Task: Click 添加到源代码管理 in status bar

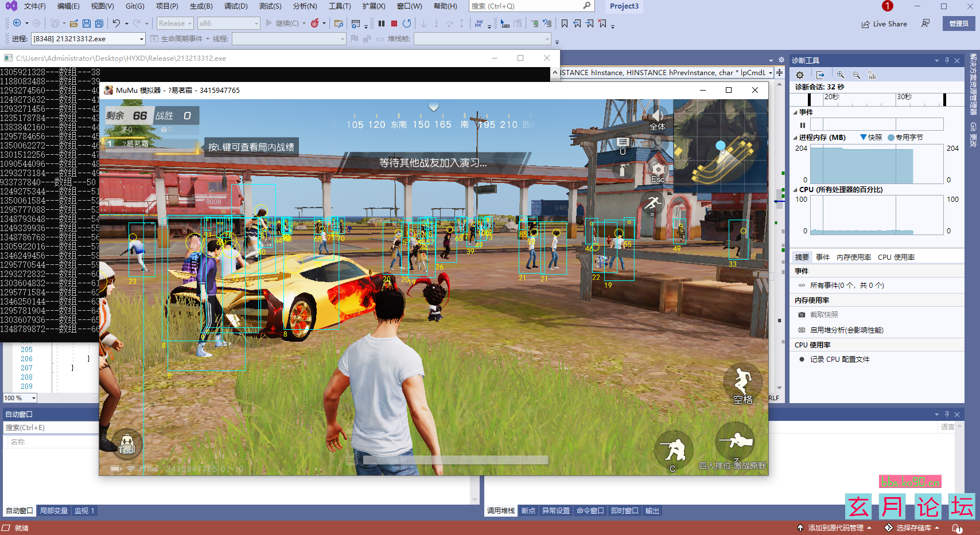Action: click(x=835, y=528)
